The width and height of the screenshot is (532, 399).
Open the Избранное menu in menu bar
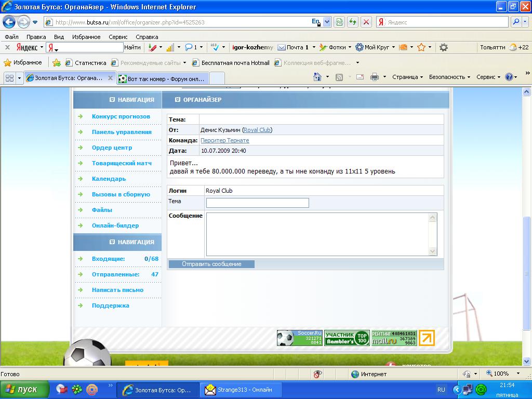pos(86,37)
